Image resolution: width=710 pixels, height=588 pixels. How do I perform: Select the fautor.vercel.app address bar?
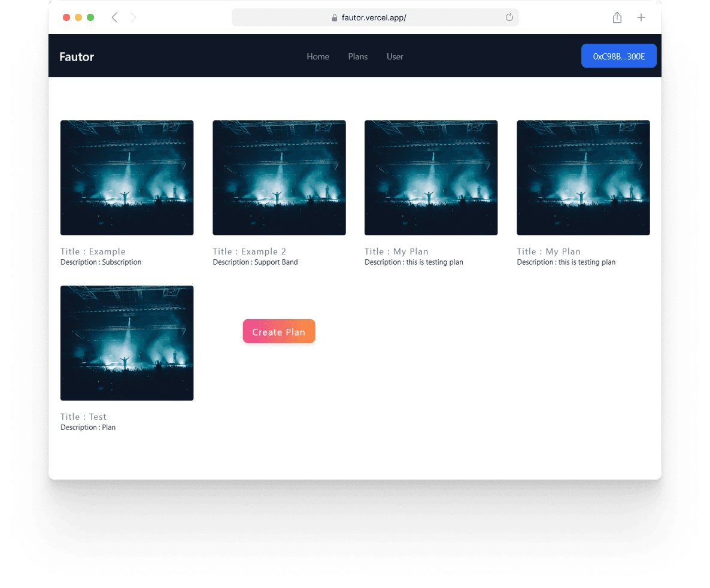pyautogui.click(x=374, y=18)
